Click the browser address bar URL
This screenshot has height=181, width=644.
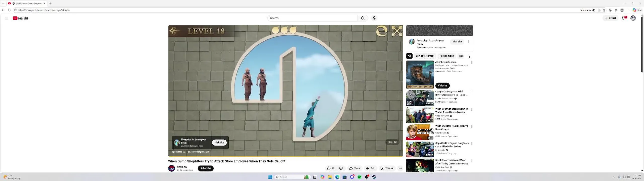pos(44,10)
